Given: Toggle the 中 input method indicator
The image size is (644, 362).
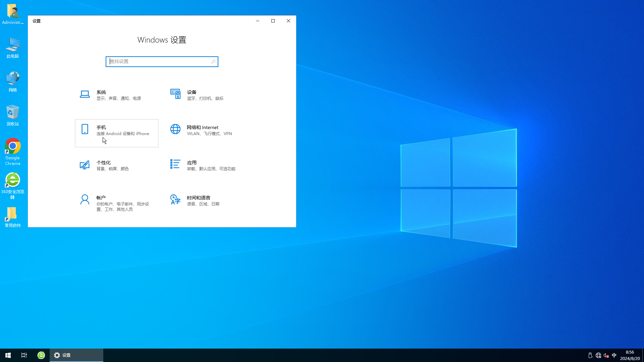Looking at the screenshot, I should [614, 355].
